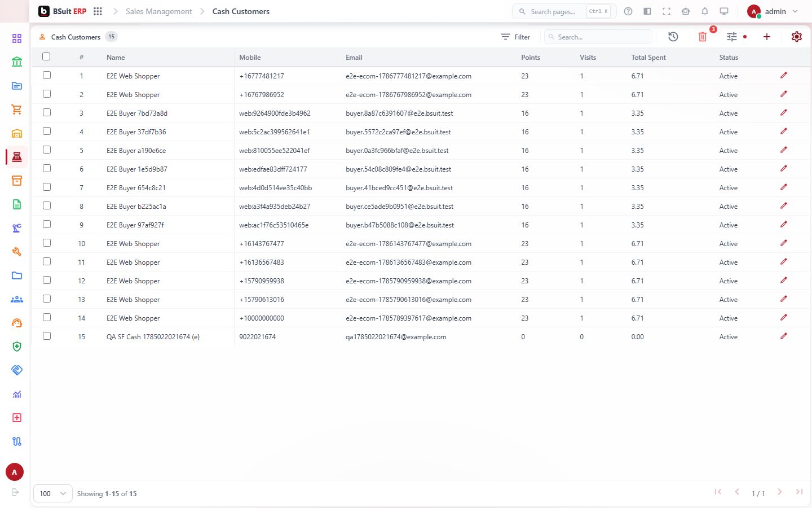Select the cash register sales icon in sidebar
Screen dimensions: 812x508
click(x=17, y=157)
